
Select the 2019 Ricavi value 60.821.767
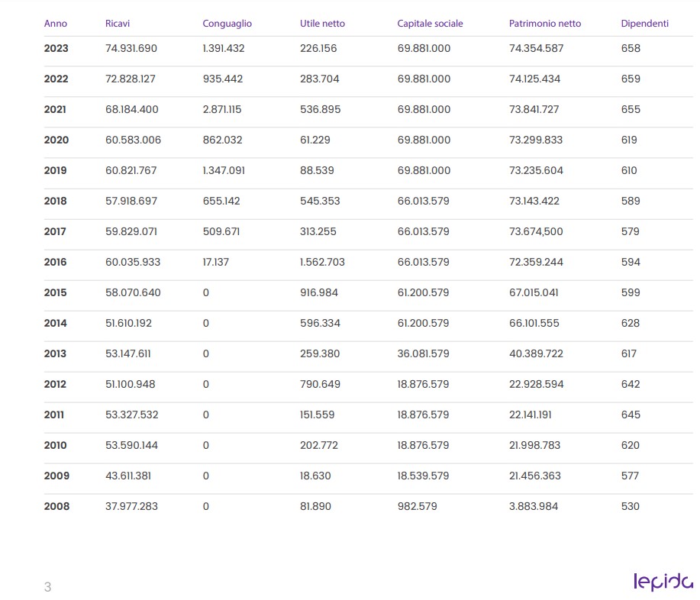tap(131, 170)
